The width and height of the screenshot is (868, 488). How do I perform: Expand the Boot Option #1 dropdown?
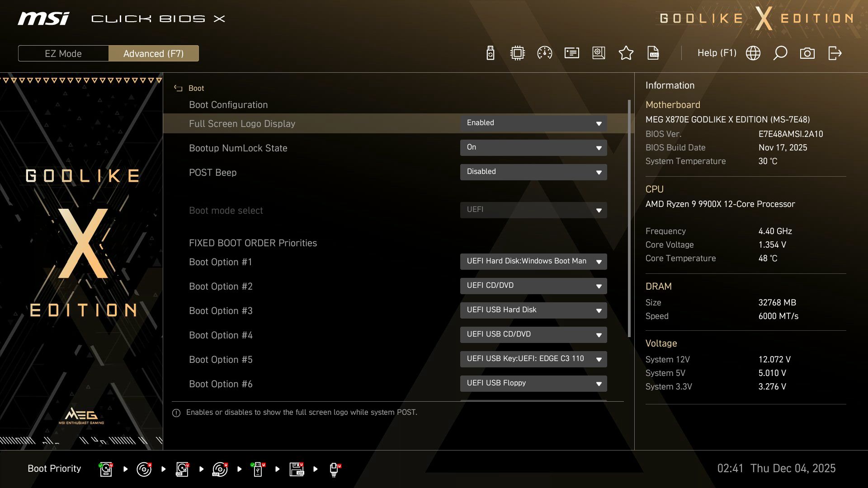pos(533,261)
